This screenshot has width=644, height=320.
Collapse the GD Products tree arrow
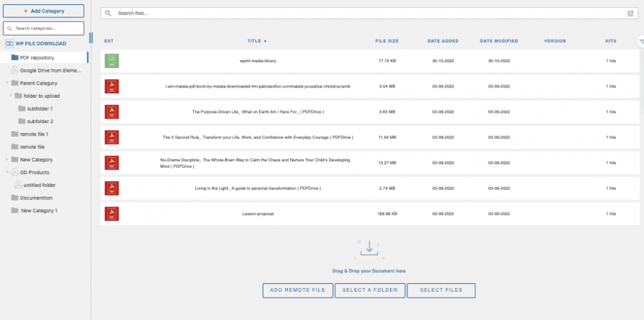tap(7, 172)
